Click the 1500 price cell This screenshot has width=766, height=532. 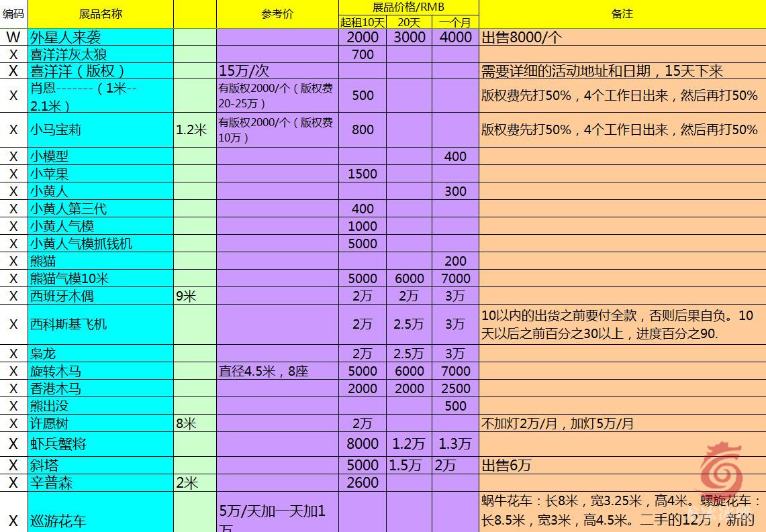click(363, 174)
